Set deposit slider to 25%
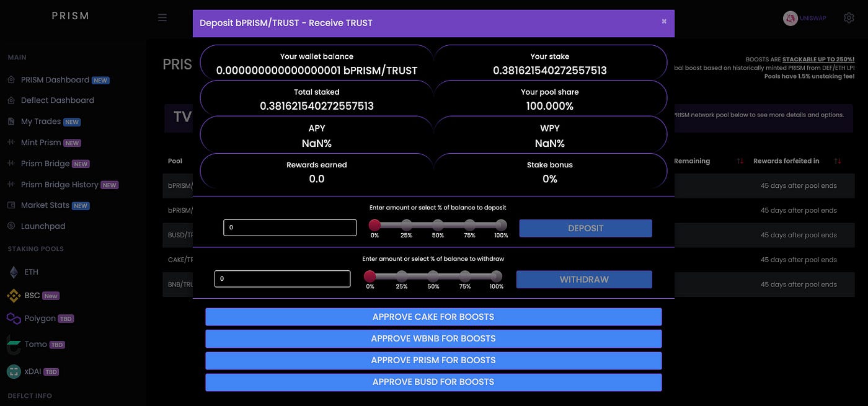Viewport: 868px width, 406px height. click(406, 224)
